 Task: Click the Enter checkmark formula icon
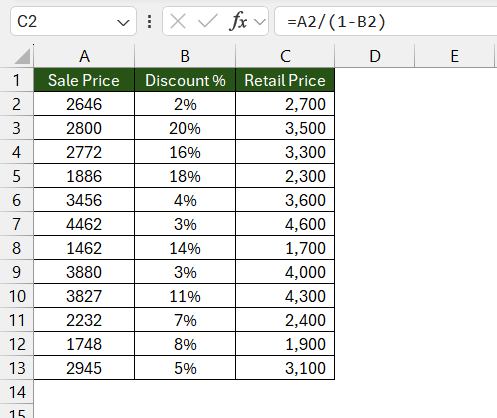click(x=207, y=22)
